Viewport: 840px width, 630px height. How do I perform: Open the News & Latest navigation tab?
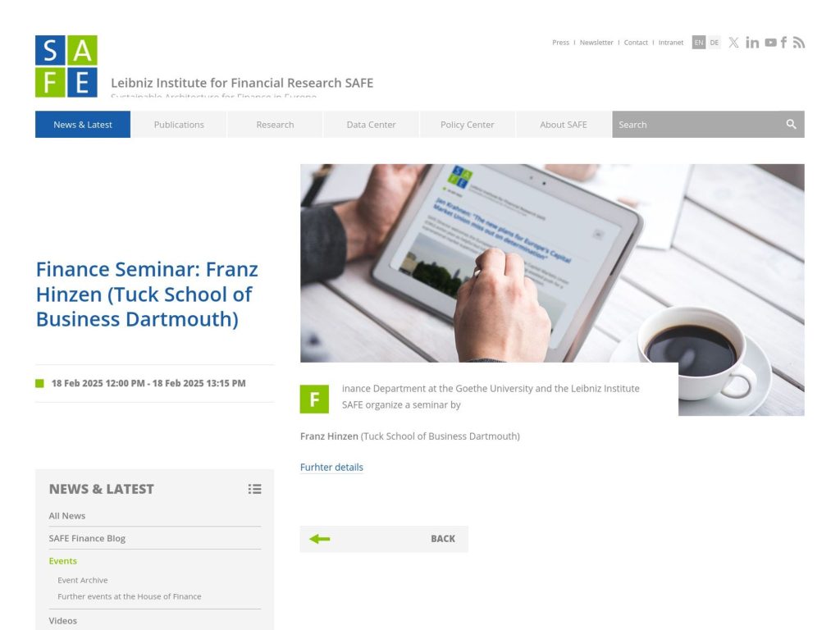click(82, 124)
